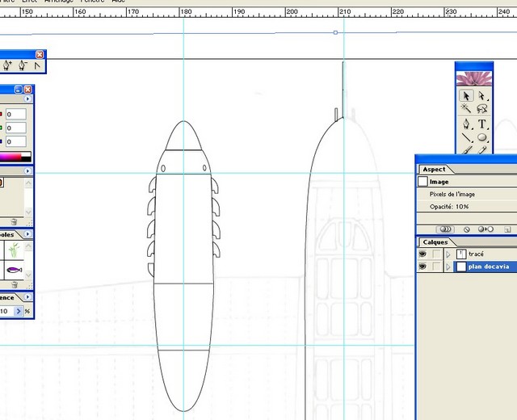Click the plan docavia layer thumbnail

(x=461, y=267)
